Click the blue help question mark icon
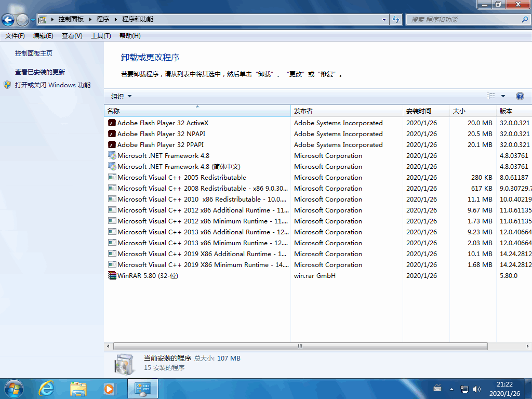 [x=520, y=96]
